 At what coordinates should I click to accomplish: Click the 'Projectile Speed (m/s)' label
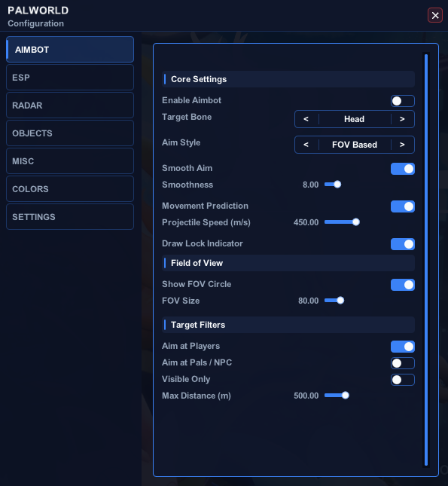pos(206,222)
